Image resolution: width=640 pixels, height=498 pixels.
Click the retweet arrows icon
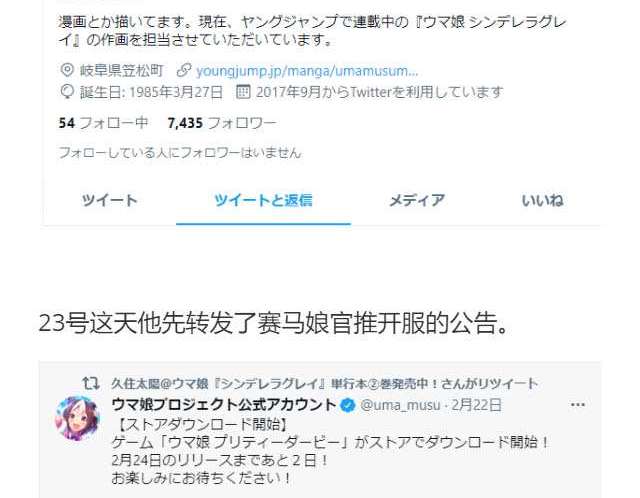click(91, 383)
